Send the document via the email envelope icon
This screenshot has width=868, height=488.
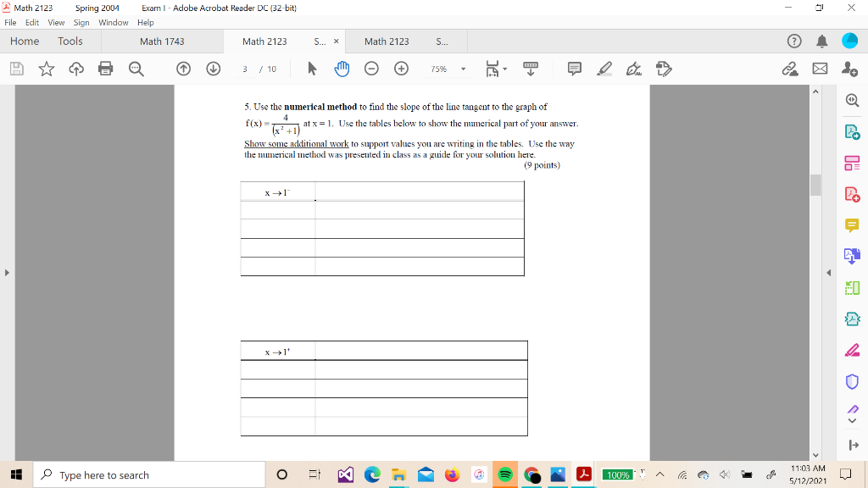tap(820, 69)
